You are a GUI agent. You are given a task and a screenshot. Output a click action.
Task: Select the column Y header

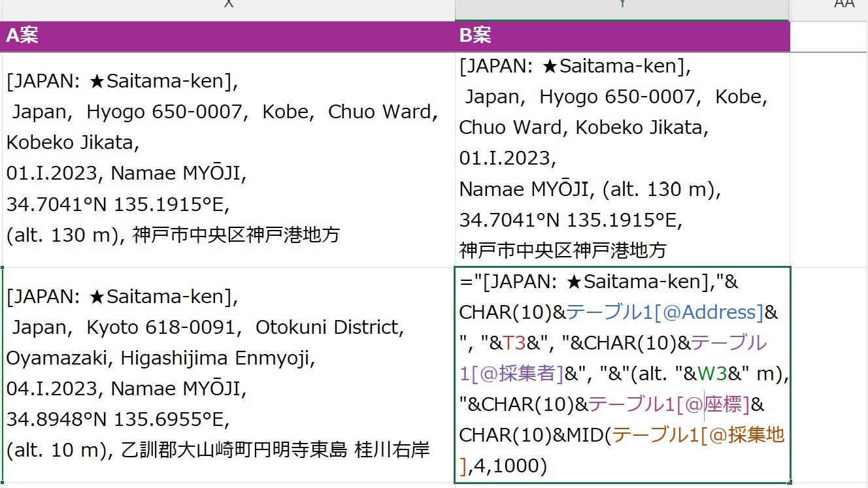click(622, 7)
